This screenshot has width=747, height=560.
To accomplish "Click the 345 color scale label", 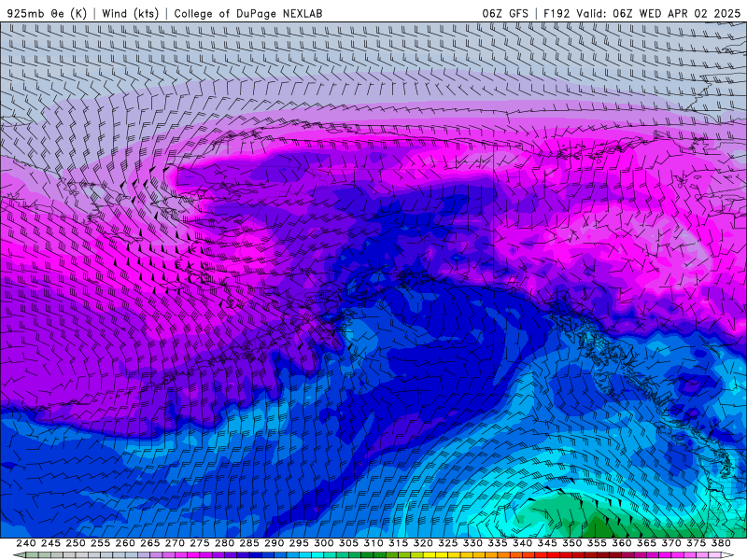I will coord(547,543).
